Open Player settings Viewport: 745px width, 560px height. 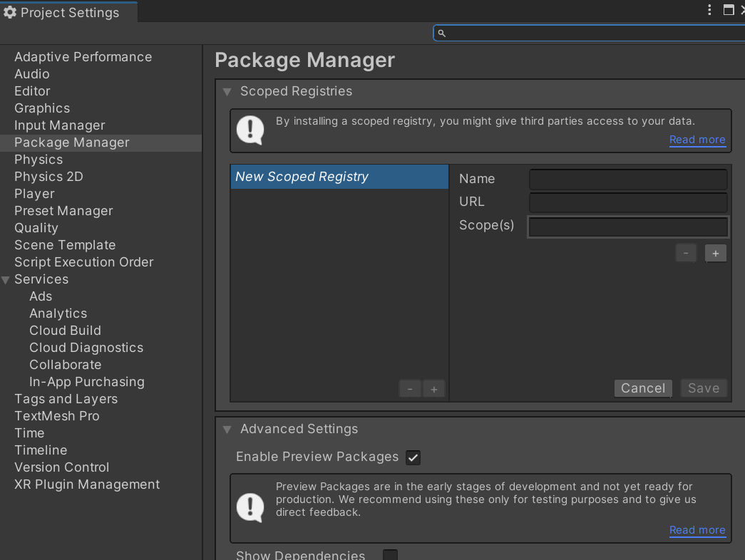(x=35, y=194)
